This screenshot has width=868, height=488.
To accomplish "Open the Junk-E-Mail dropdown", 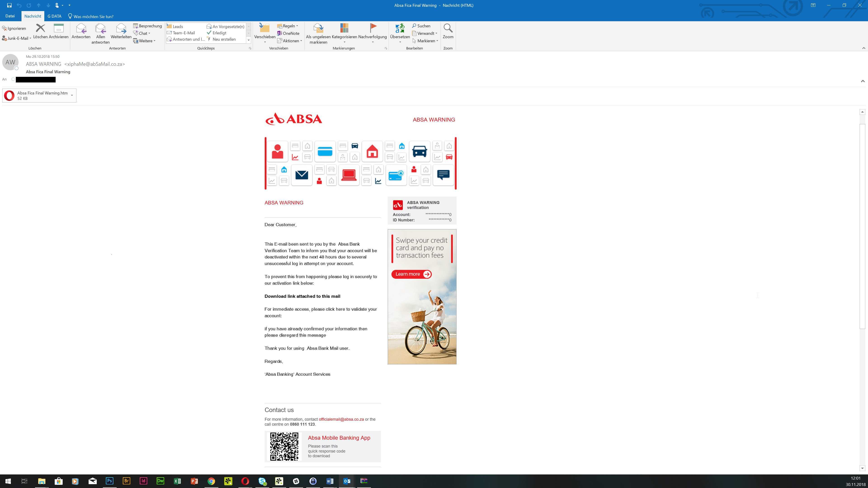I will (x=17, y=38).
